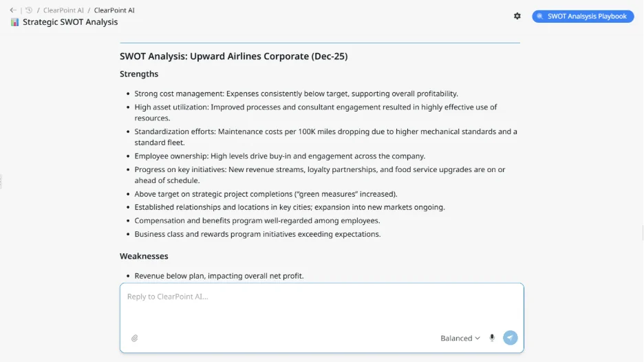This screenshot has height=362, width=644.
Task: Click the Established relationships and locations bullet
Action: pyautogui.click(x=290, y=207)
